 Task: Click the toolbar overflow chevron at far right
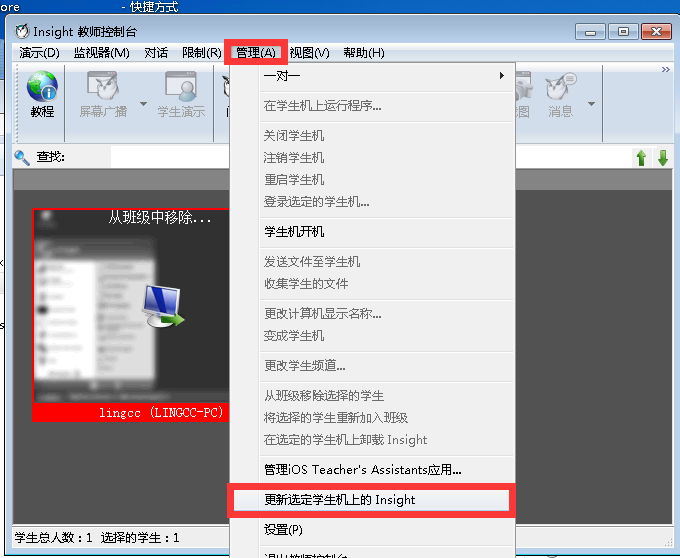(x=666, y=70)
